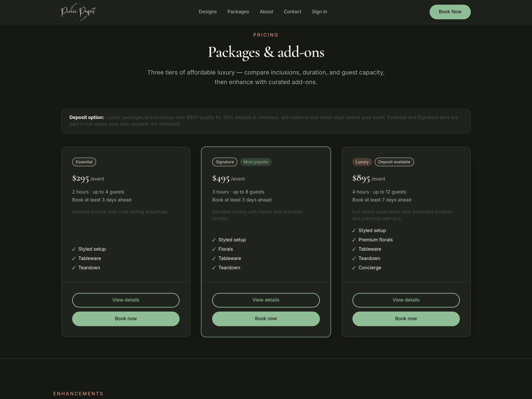The image size is (532, 399).
Task: Click the text '3 hours · up to 8 guests'
Action: 238,192
